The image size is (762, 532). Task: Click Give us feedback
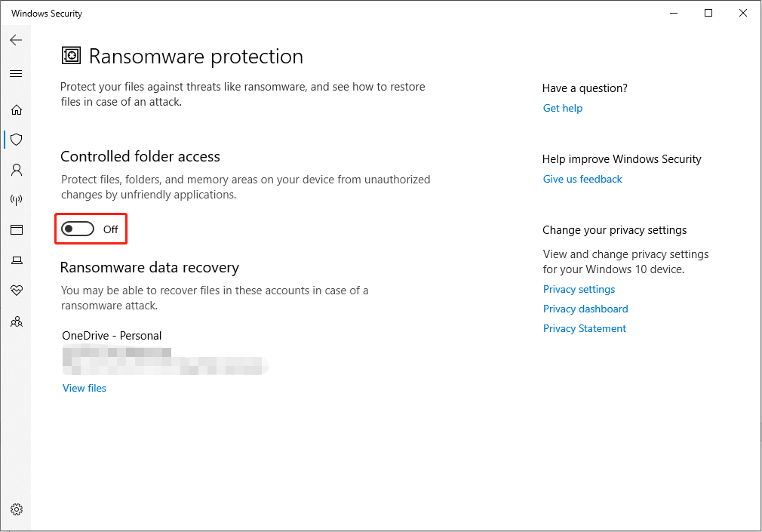(x=582, y=179)
